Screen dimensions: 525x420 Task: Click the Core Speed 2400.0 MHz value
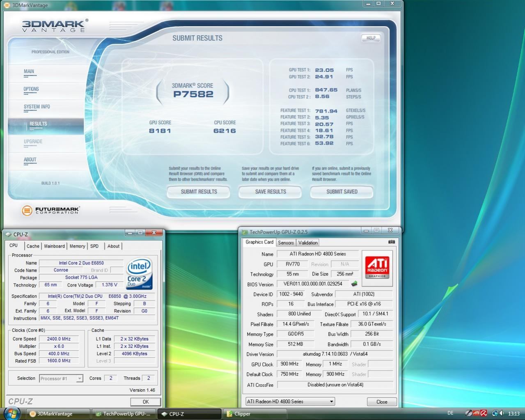(59, 339)
